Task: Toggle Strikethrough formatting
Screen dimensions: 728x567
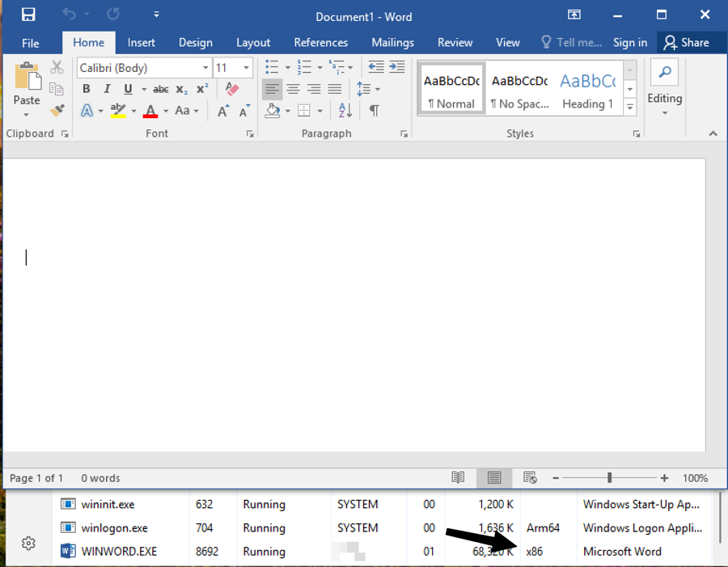Action: click(161, 89)
